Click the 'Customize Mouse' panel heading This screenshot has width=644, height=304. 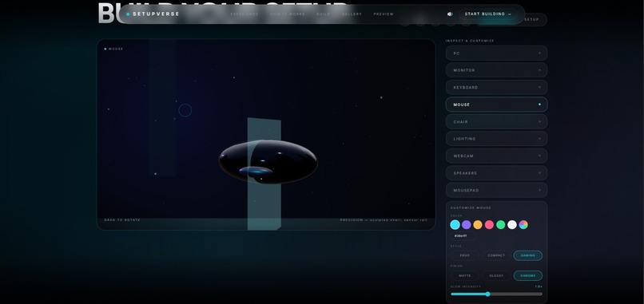coord(471,208)
